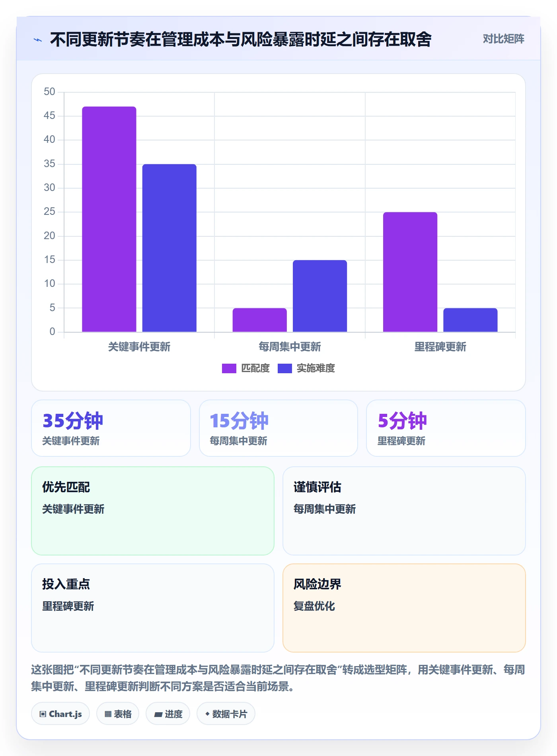Click the square icon in Chart.js chip
557x756 pixels.
[x=43, y=714]
